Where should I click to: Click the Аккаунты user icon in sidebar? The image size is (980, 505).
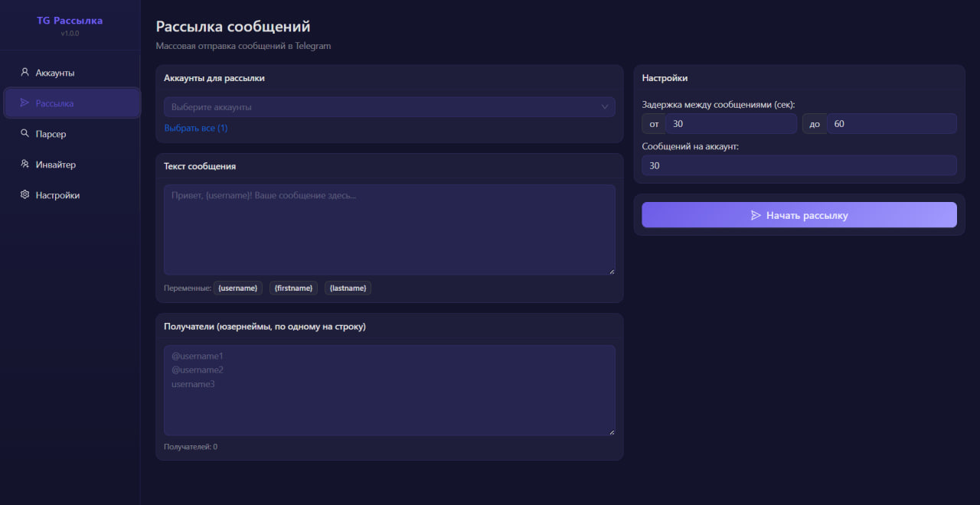point(24,73)
